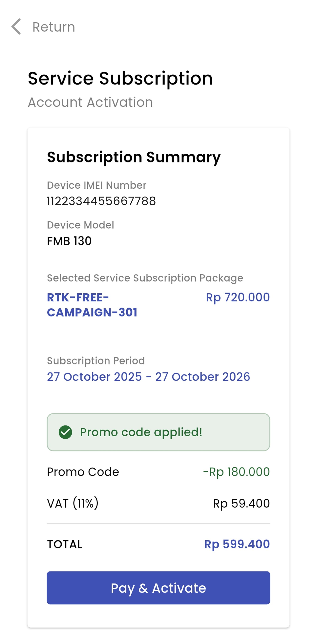Image resolution: width=317 pixels, height=644 pixels.
Task: Select the Return navigation label
Action: pyautogui.click(x=53, y=27)
